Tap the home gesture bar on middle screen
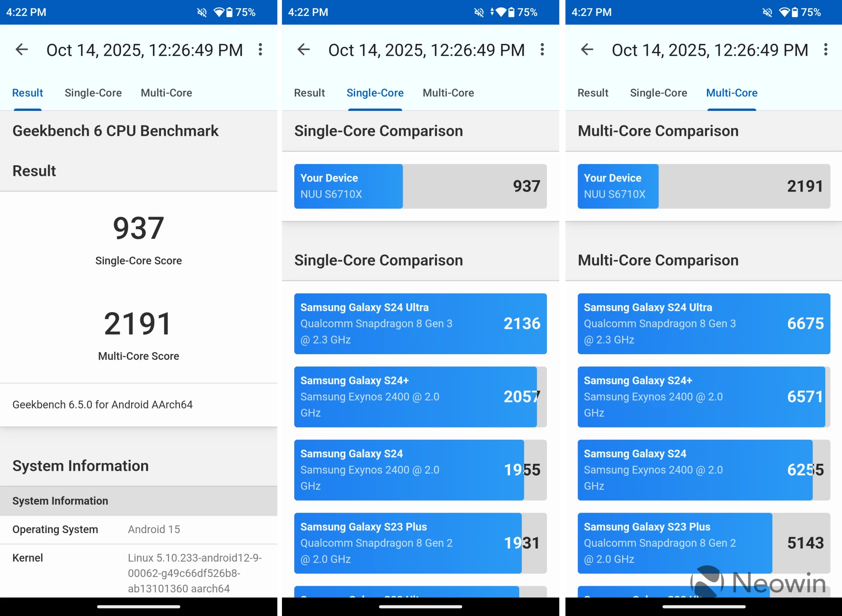Screen dimensions: 842x616 pos(420,607)
